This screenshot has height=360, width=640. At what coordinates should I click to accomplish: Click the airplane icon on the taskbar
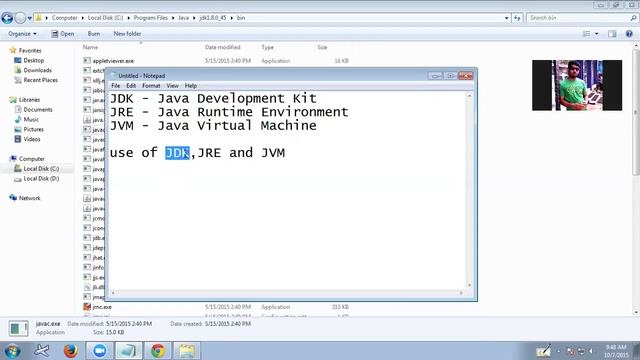[x=42, y=351]
